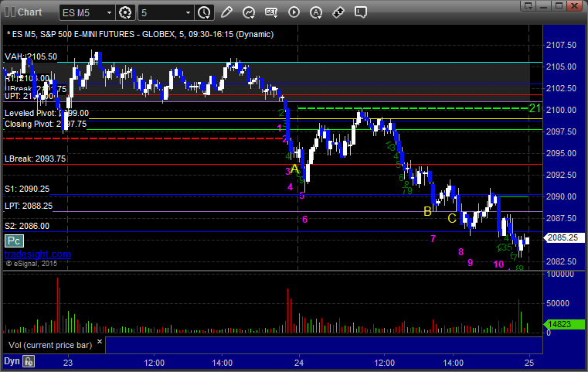This screenshot has width=588, height=372.
Task: Open the tradesight.com link
Action: point(38,254)
